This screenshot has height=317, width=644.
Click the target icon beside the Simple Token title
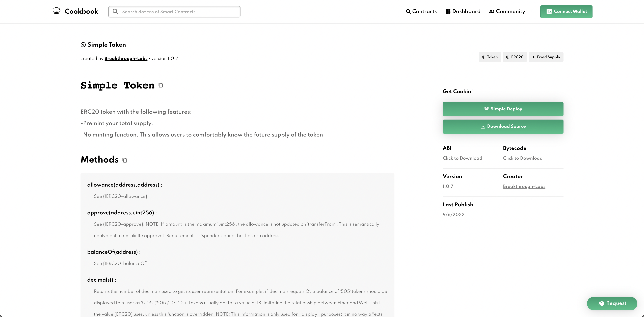point(83,45)
